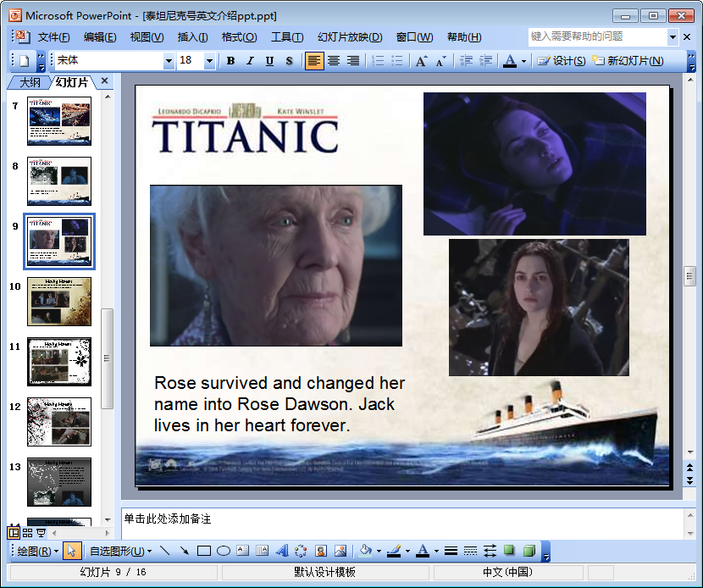This screenshot has width=703, height=588.
Task: Click the font color swatch in the drawing toolbar
Action: (423, 551)
